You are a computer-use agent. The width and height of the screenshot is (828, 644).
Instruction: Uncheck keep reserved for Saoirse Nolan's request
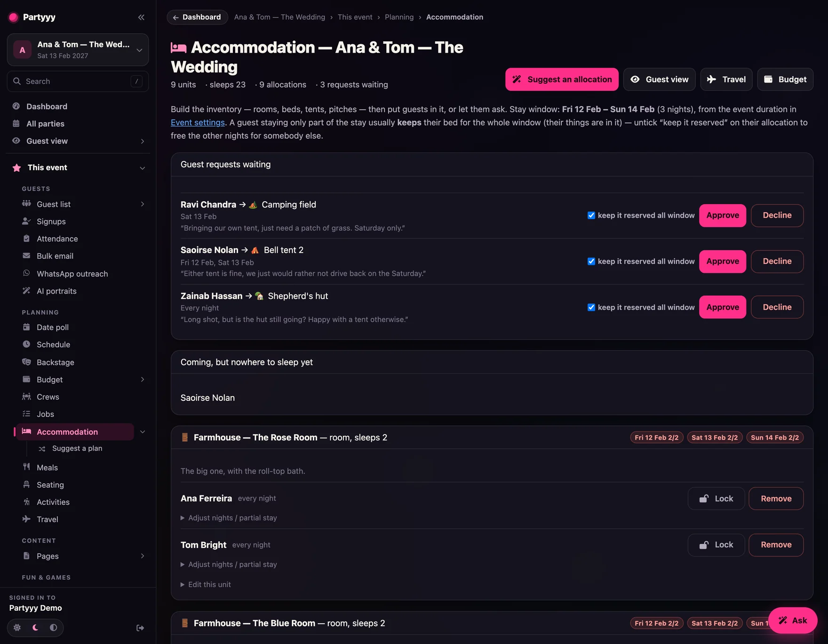(x=591, y=262)
